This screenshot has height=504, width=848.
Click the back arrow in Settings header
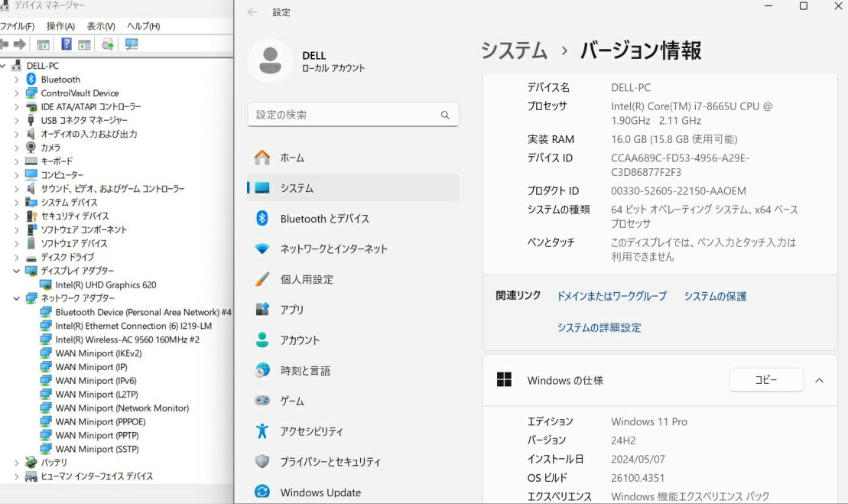253,12
